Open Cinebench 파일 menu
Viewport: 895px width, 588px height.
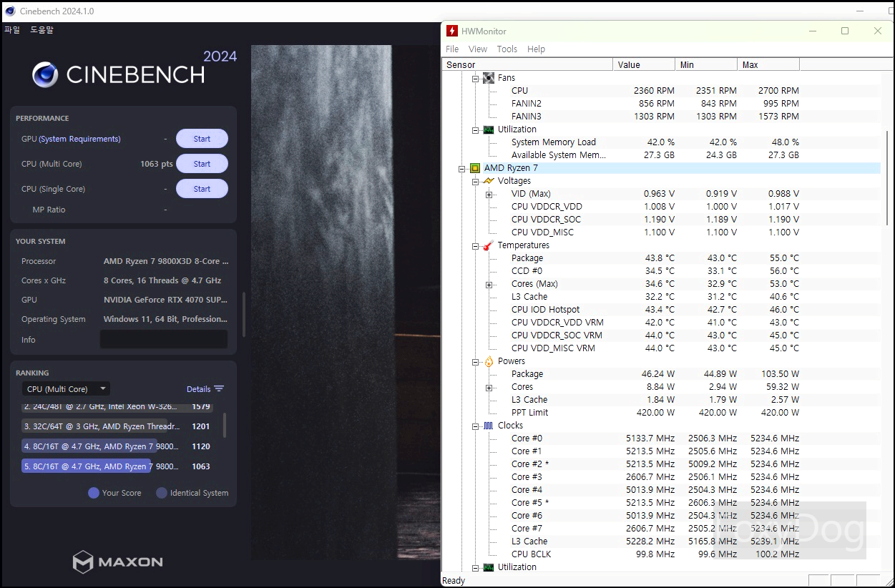12,30
